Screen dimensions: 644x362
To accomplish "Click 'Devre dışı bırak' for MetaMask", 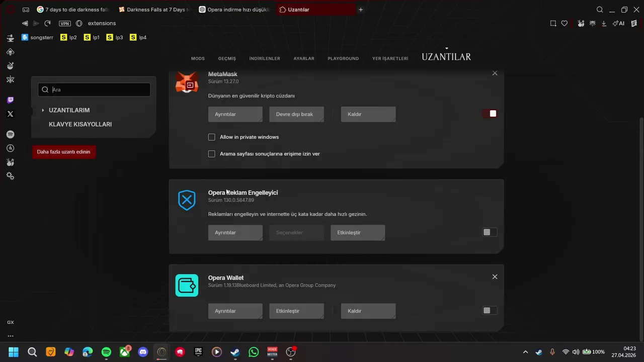I will (x=296, y=114).
